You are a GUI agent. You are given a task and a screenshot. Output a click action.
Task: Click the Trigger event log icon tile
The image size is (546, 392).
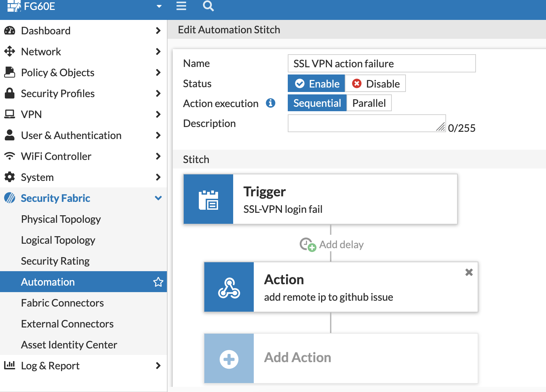click(208, 199)
